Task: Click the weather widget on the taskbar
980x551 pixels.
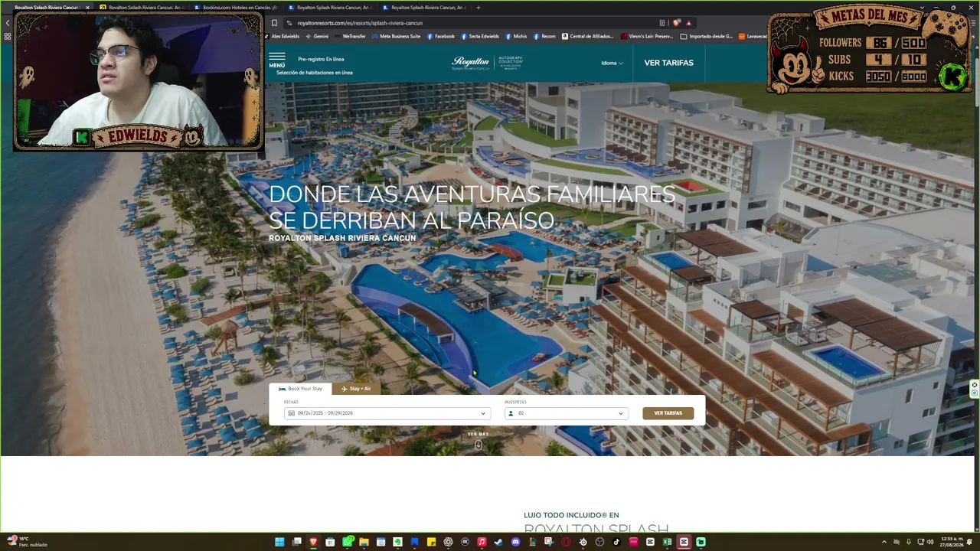Action: coord(28,542)
